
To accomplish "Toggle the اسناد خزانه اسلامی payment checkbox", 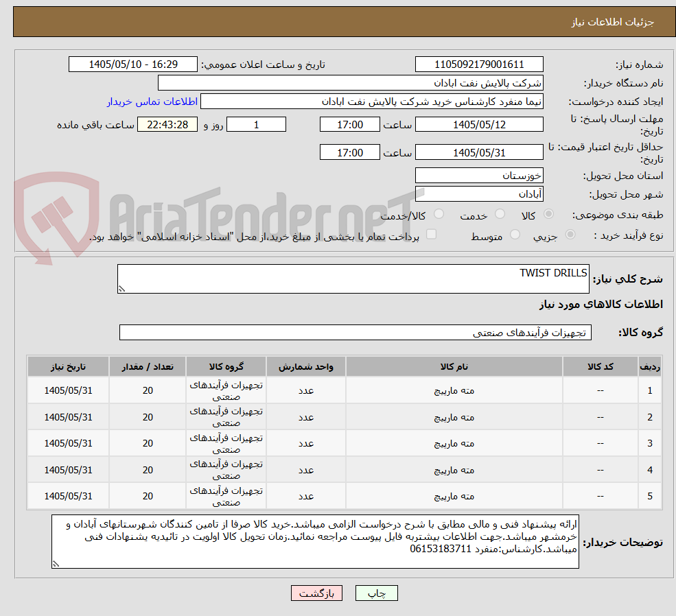I will pyautogui.click(x=431, y=235).
